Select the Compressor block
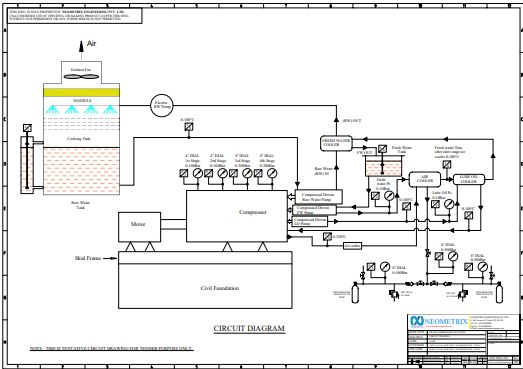523x369 pixels. click(236, 216)
